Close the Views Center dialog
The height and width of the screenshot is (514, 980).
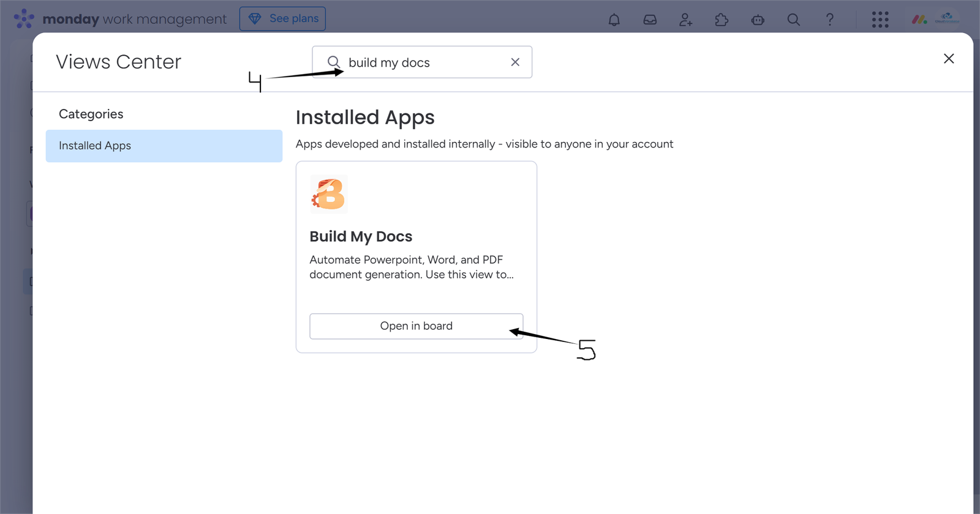point(949,59)
